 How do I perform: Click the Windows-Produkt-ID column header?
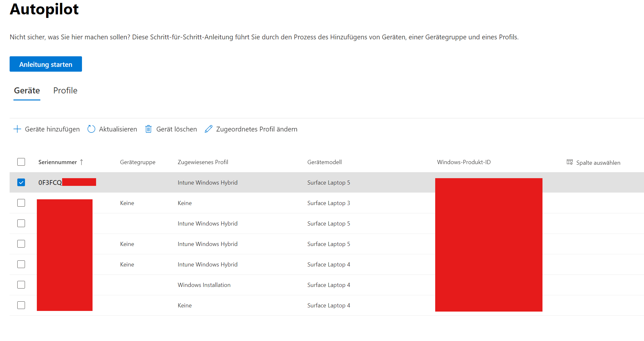[464, 162]
